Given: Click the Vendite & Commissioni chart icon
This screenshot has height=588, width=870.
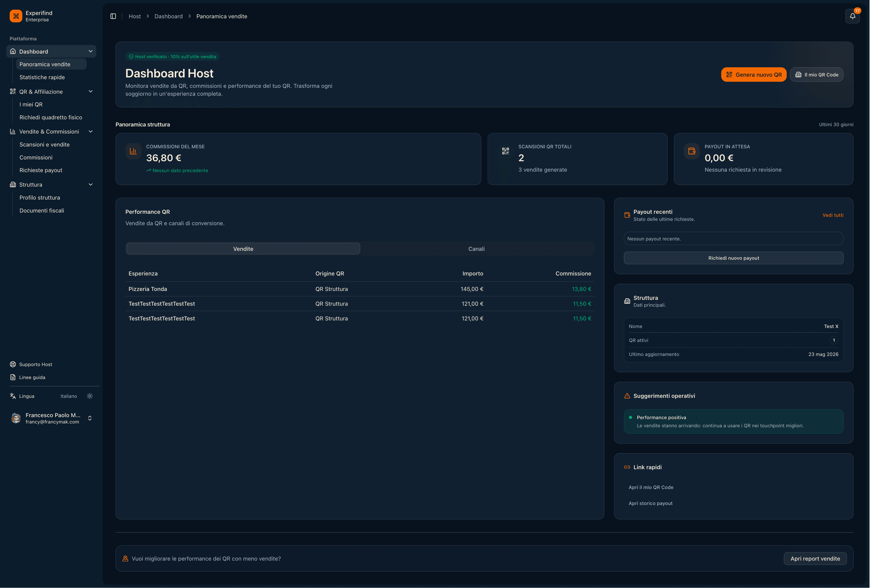Looking at the screenshot, I should 13,131.
